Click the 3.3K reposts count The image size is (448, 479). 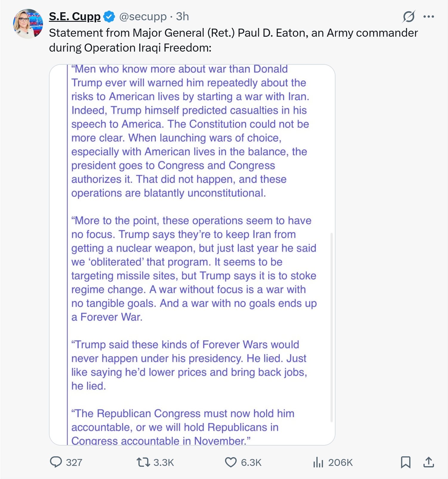164,462
